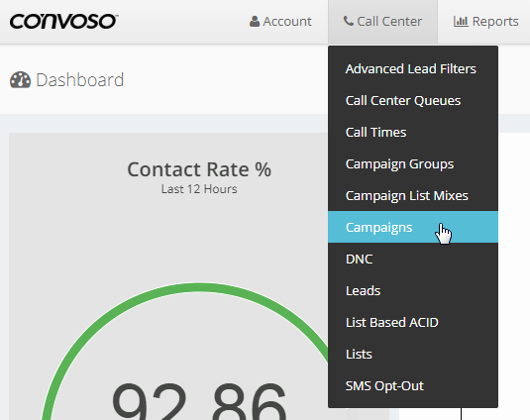Image resolution: width=530 pixels, height=420 pixels.
Task: Open Campaign List Mixes
Action: click(x=413, y=196)
